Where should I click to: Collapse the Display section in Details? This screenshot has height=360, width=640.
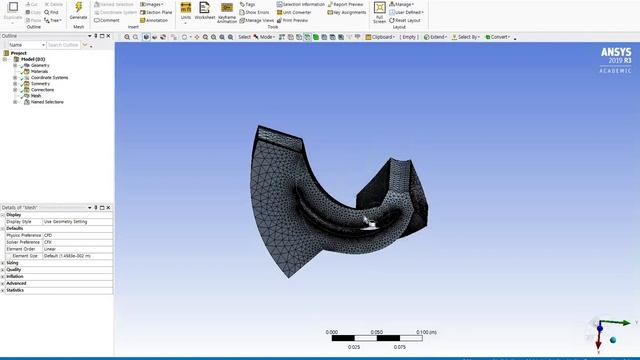coord(3,215)
